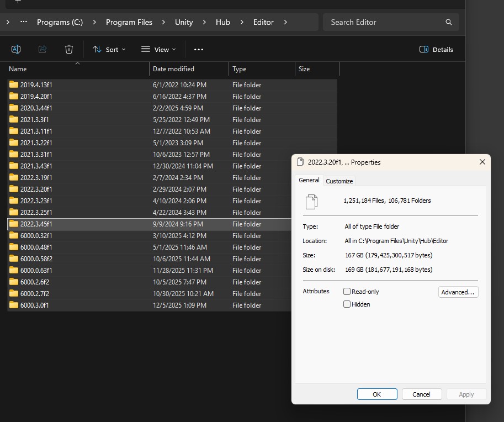Screen dimensions: 504x422
Task: Click the Share icon in toolbar
Action: pyautogui.click(x=43, y=49)
